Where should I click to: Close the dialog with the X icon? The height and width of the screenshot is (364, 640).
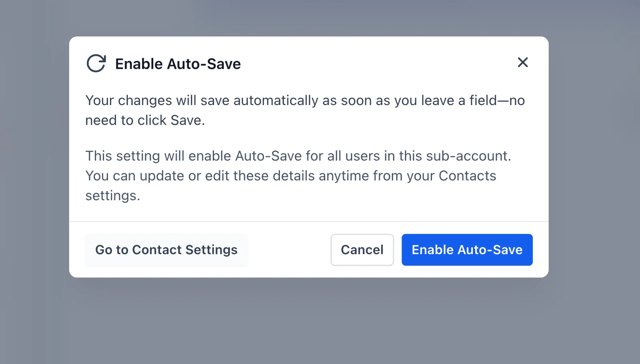[x=522, y=62]
